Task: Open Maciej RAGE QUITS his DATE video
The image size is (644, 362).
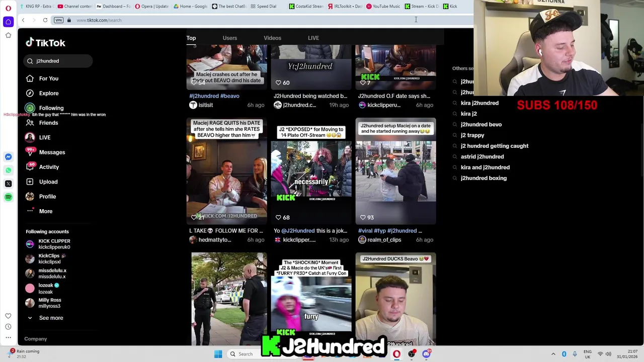Action: [226, 171]
